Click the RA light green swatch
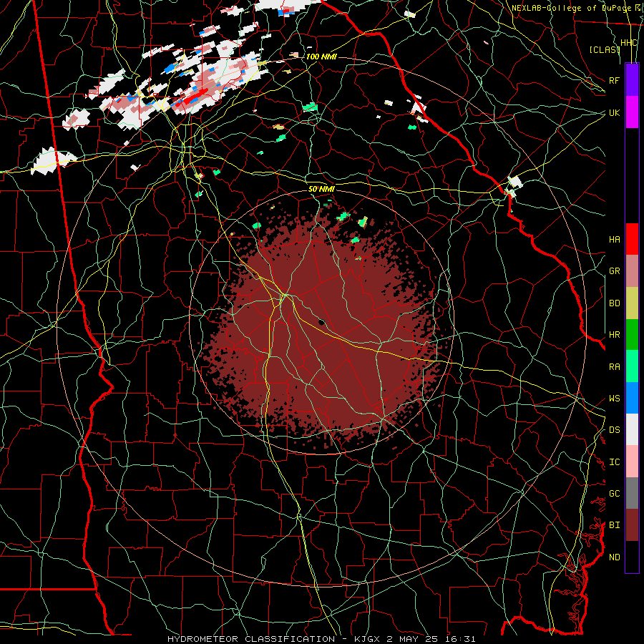 click(632, 366)
